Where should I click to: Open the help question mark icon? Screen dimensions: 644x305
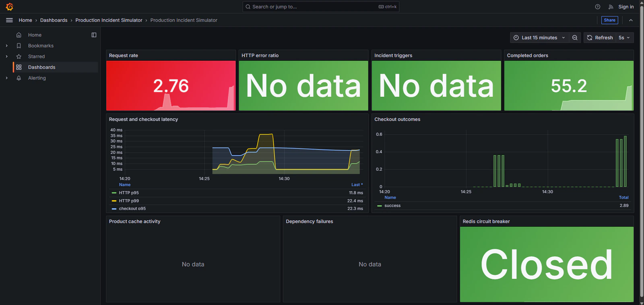(598, 7)
